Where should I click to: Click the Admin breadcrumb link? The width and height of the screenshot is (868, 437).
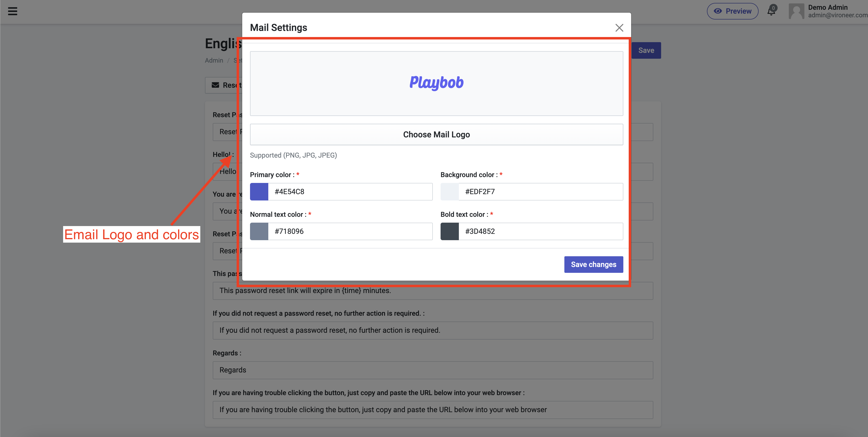tap(214, 60)
